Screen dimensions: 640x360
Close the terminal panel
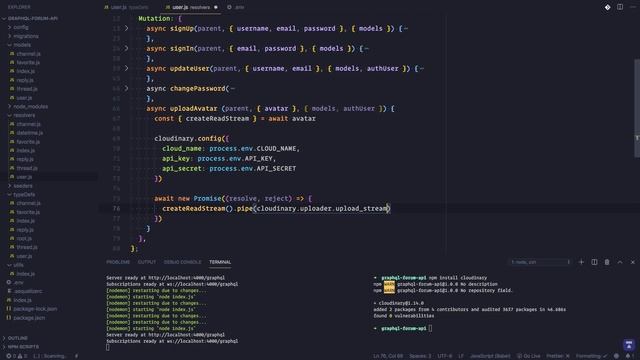click(633, 262)
